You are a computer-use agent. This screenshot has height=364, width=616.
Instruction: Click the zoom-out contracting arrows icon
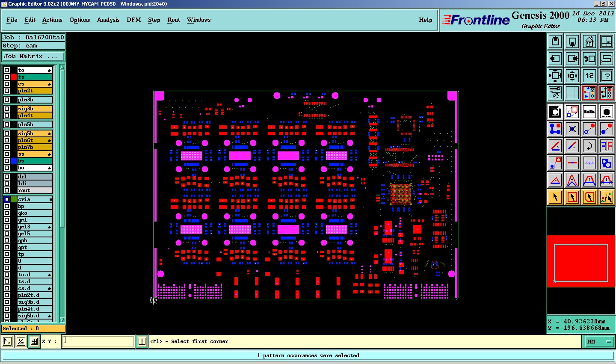point(572,76)
